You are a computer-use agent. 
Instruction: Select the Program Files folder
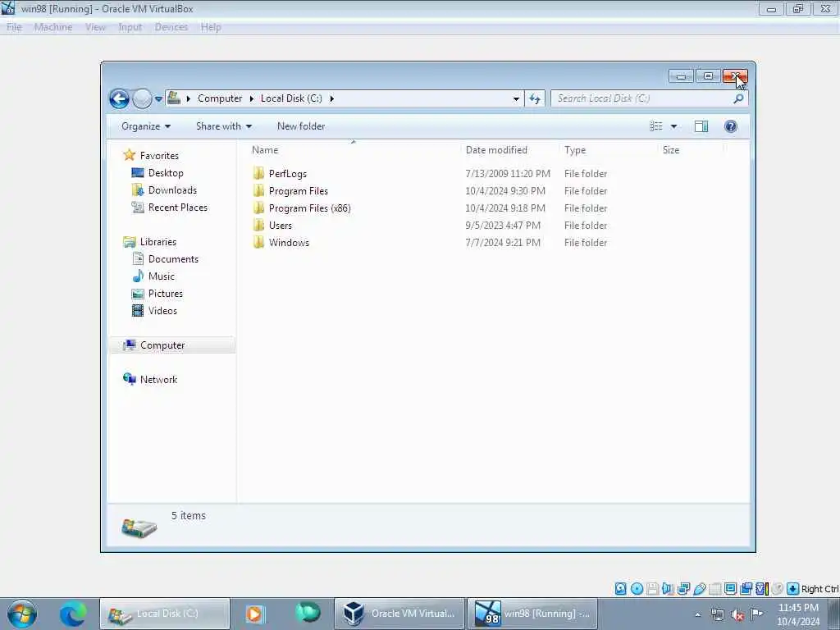(x=299, y=190)
